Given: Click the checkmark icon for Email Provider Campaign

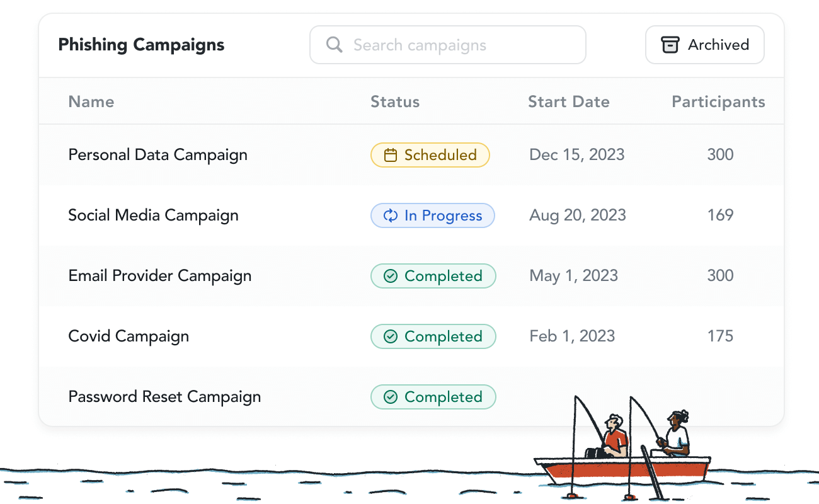Looking at the screenshot, I should click(x=391, y=276).
